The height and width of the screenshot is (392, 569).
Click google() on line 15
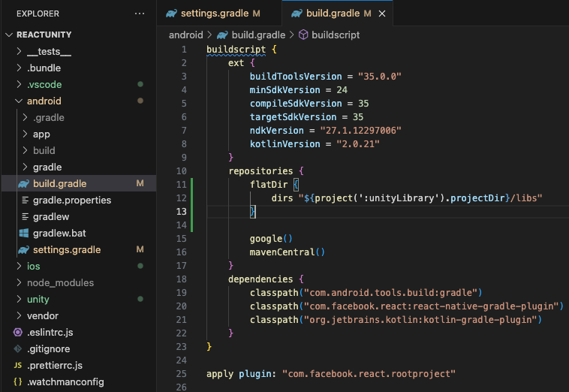(271, 239)
